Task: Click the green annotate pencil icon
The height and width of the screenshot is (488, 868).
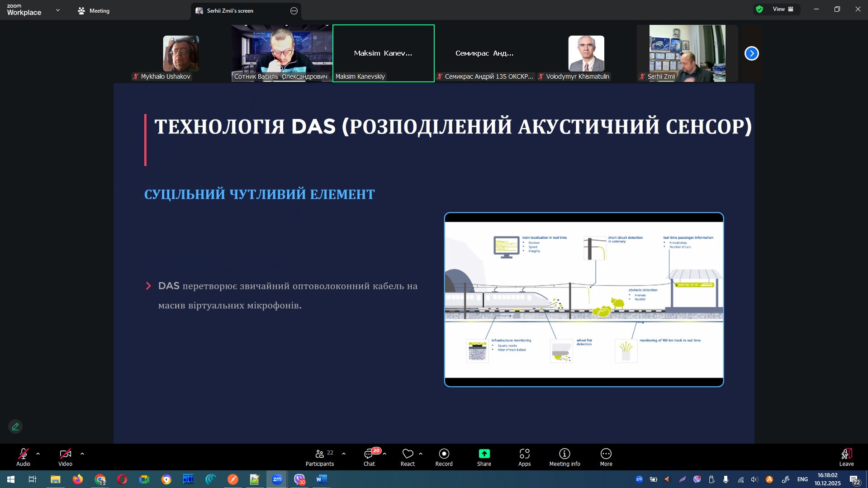Action: point(15,426)
